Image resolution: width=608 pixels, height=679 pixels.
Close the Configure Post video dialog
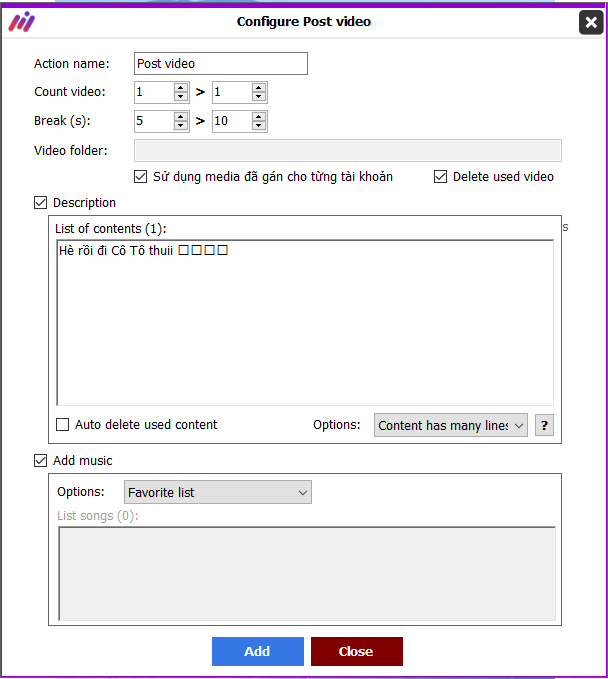click(591, 22)
